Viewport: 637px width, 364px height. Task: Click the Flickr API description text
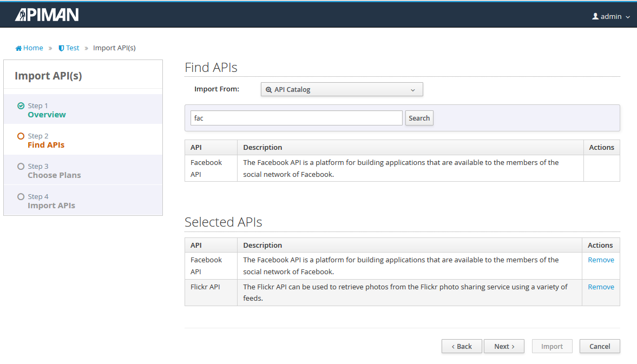click(x=405, y=293)
